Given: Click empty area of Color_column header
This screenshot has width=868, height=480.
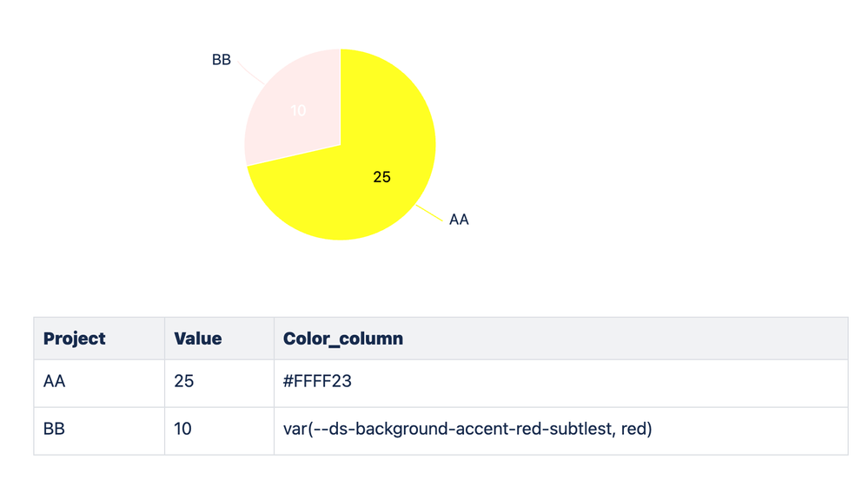Looking at the screenshot, I should [626, 339].
